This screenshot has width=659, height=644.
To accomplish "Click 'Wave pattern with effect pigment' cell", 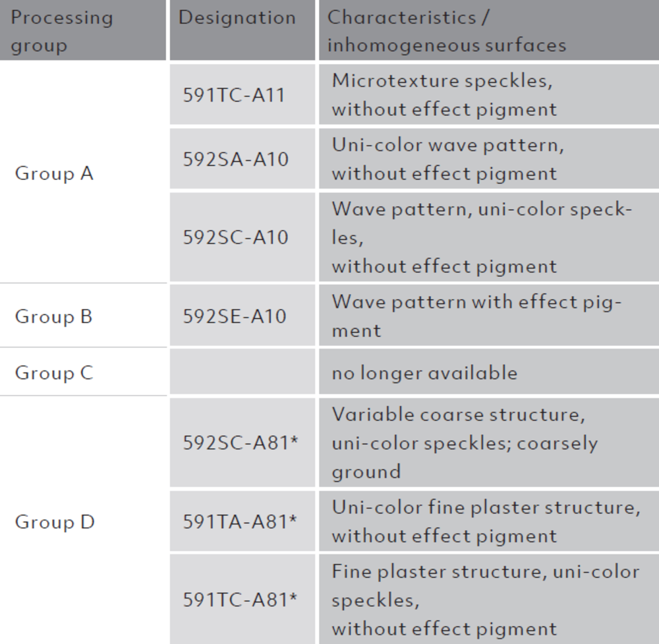I will pos(474,316).
